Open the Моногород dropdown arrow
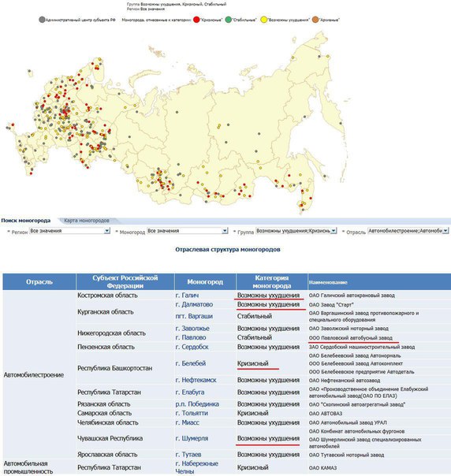The height and width of the screenshot is (476, 451). tap(225, 231)
